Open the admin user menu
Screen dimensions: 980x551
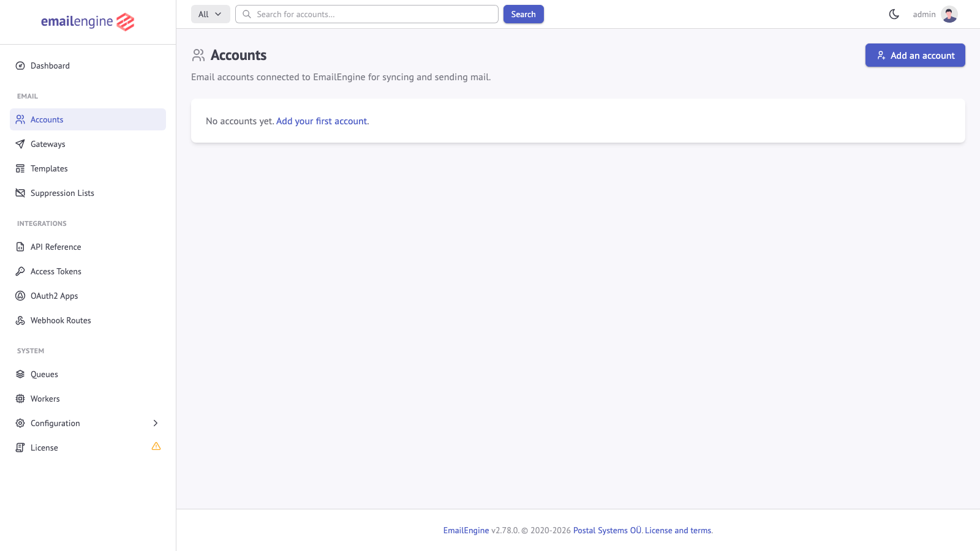[x=935, y=14]
